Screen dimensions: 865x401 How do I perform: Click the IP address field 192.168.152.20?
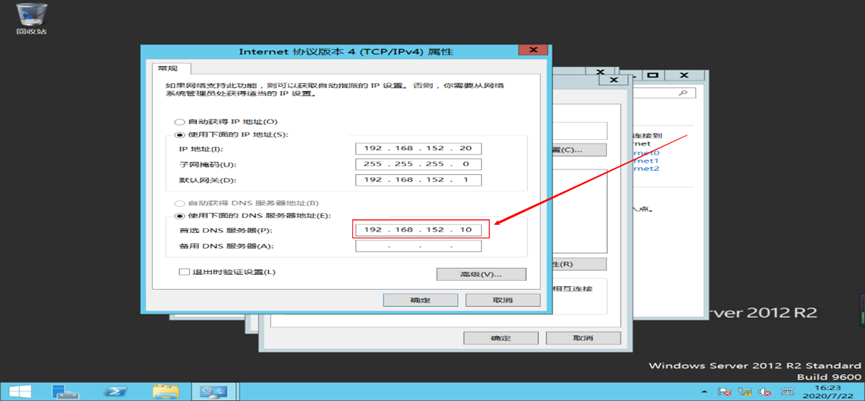point(418,148)
